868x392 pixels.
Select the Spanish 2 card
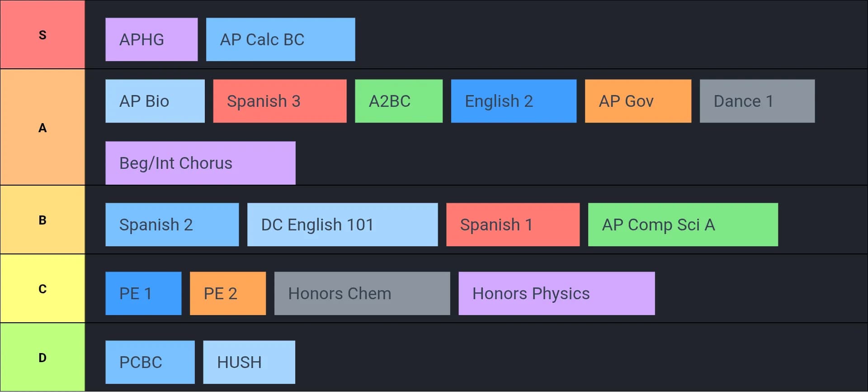click(x=172, y=225)
